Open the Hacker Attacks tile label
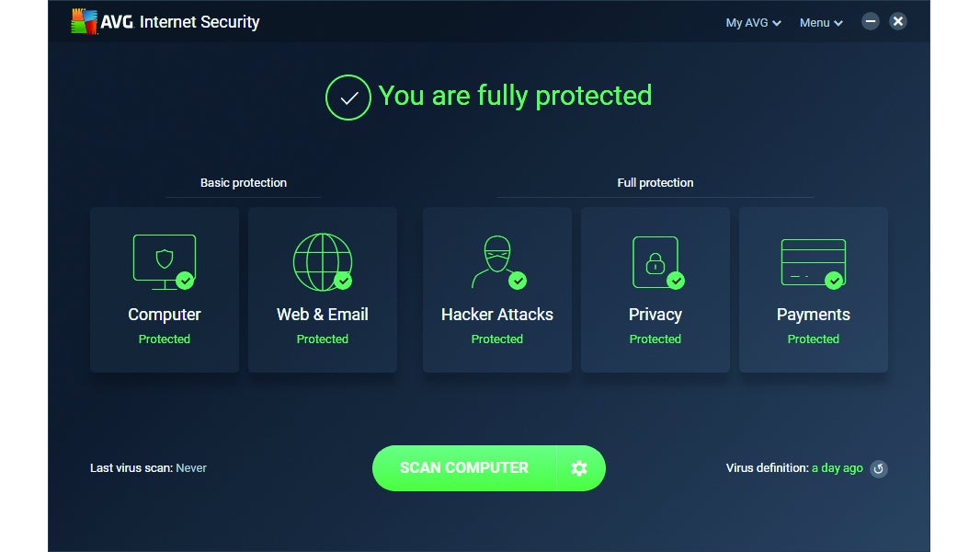 click(497, 315)
